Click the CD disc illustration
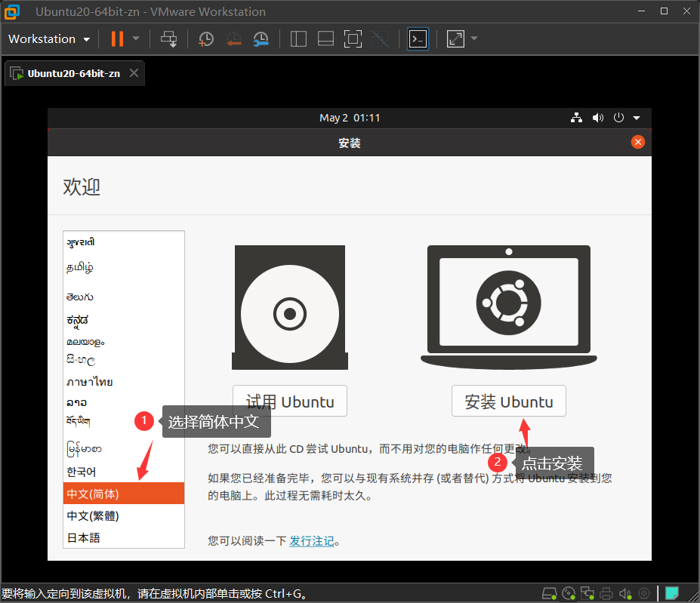 [290, 307]
